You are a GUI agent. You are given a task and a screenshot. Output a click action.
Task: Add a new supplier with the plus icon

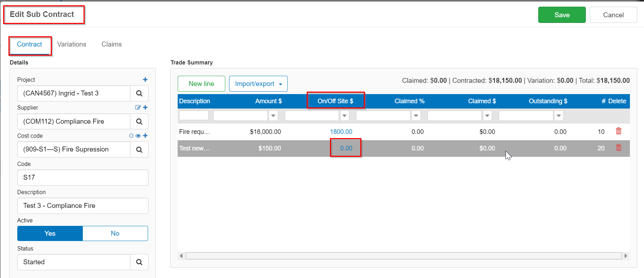pyautogui.click(x=145, y=107)
